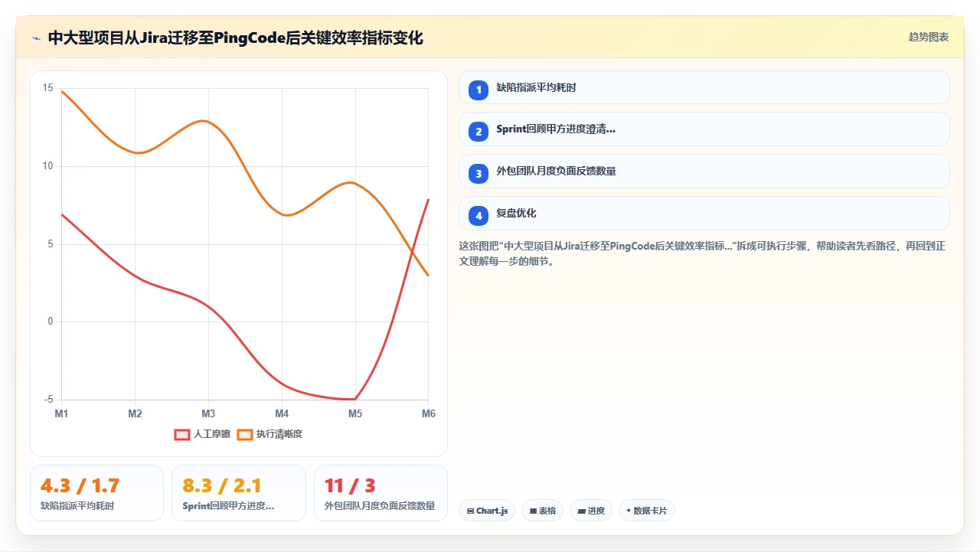Click the y-axis value -5
980x552 pixels.
coord(49,400)
